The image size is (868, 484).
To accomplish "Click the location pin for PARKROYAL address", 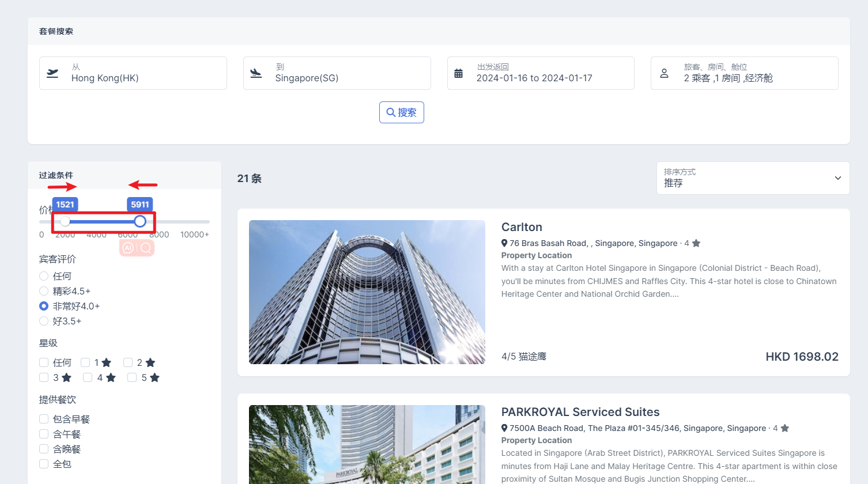I will (504, 428).
